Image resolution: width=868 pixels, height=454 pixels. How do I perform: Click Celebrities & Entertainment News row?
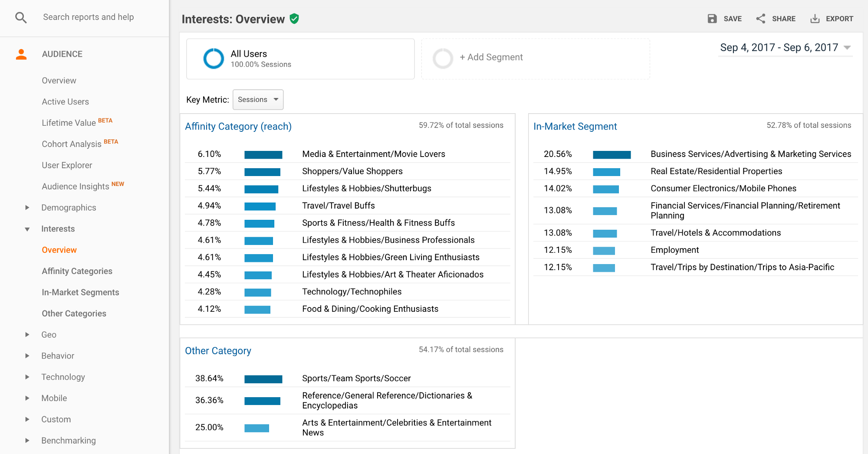[347, 428]
